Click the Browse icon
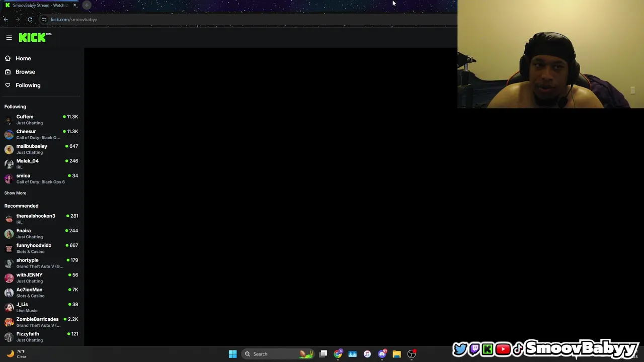644x362 pixels. 8,72
